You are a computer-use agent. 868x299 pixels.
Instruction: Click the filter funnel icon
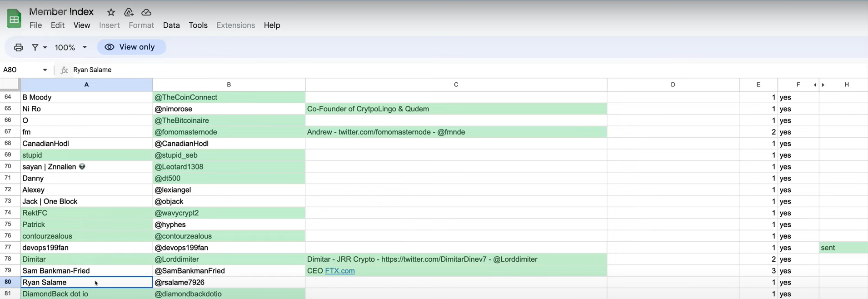coord(35,47)
